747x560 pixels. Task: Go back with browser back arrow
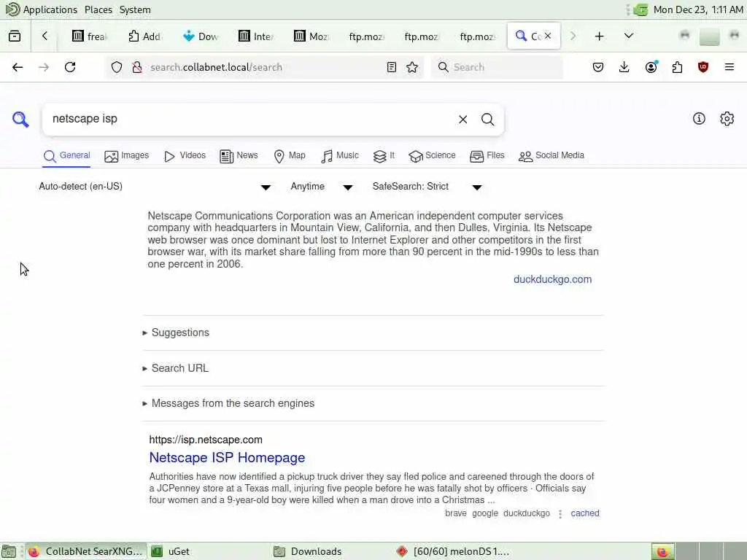(18, 67)
